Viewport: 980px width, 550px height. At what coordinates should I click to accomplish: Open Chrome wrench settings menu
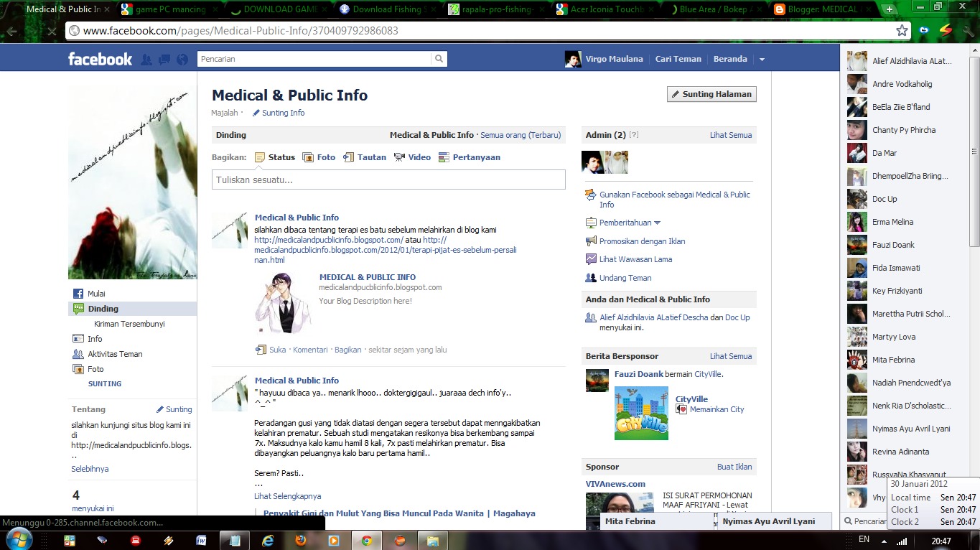click(x=969, y=30)
